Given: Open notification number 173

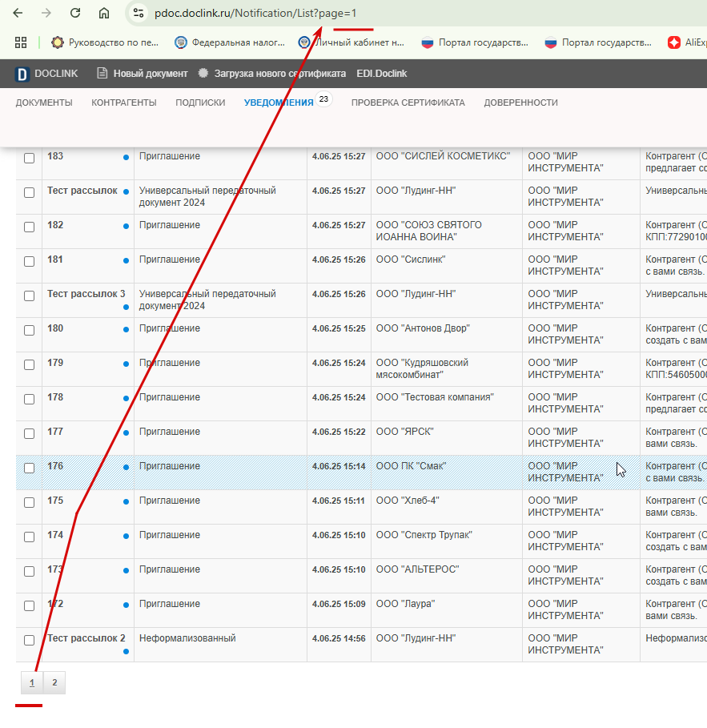Looking at the screenshot, I should pyautogui.click(x=55, y=569).
